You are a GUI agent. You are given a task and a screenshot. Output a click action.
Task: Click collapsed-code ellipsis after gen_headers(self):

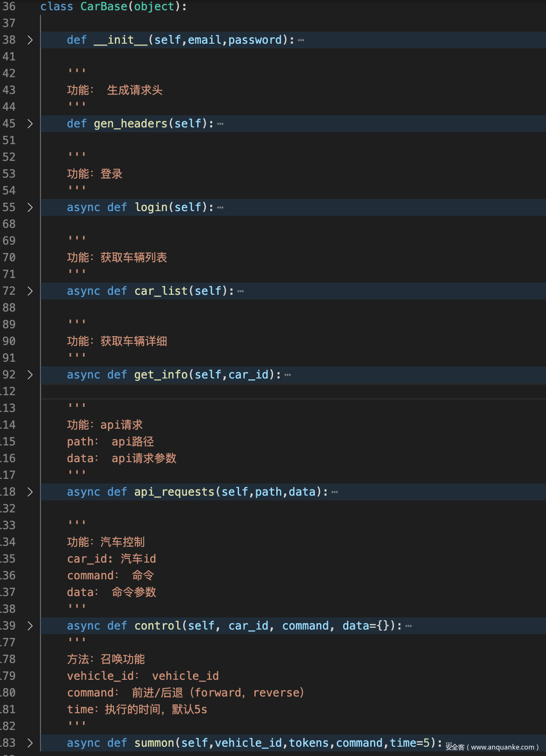(220, 124)
